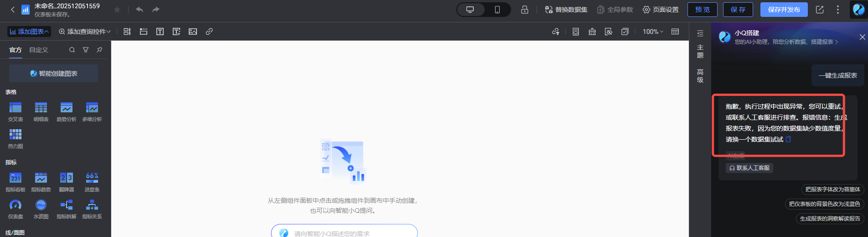Image resolution: width=868 pixels, height=237 pixels.
Task: Open 页面设置 page settings
Action: [661, 10]
